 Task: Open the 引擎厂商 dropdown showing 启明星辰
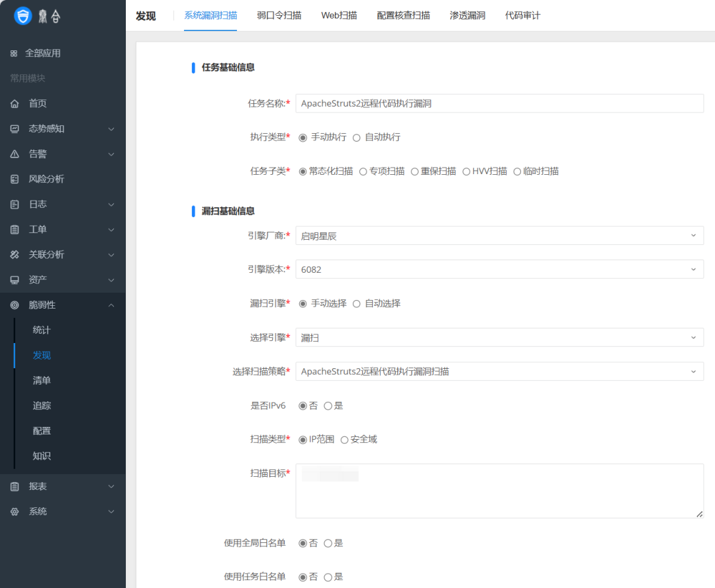[499, 236]
